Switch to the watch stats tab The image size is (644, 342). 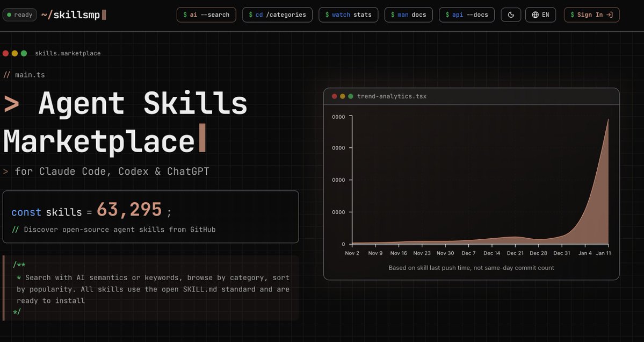(348, 15)
